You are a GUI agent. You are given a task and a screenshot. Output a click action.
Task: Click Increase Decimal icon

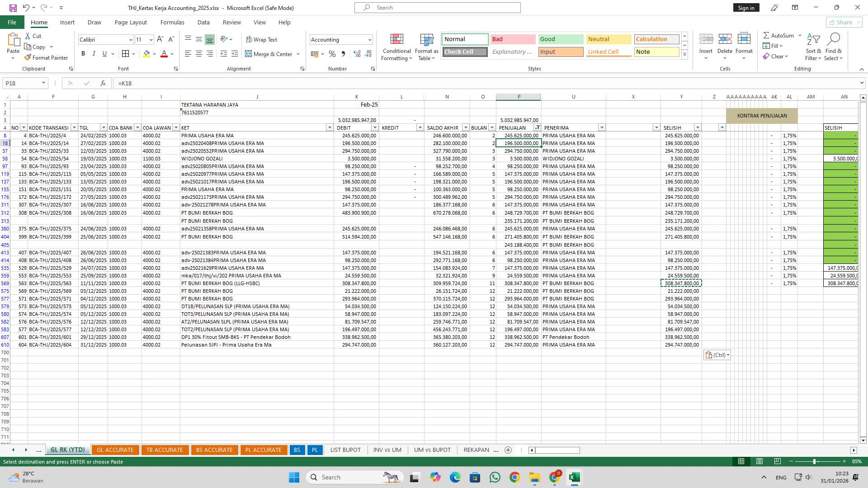357,54
